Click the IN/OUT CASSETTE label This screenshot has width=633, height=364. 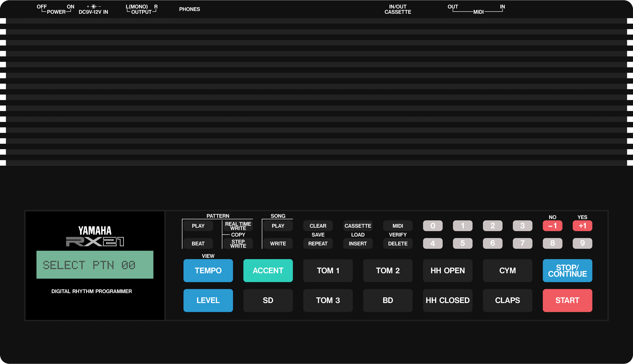tap(398, 9)
